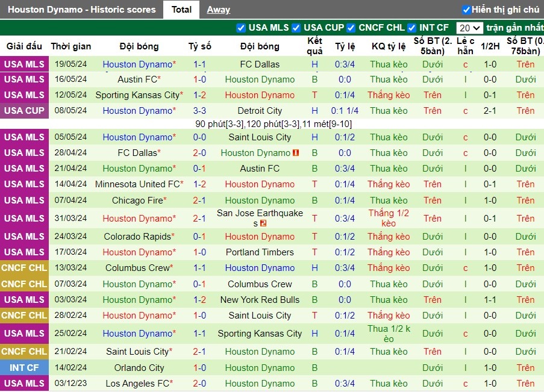Click the Thời gian column header
Screen dimensions: 544x392
pos(70,46)
